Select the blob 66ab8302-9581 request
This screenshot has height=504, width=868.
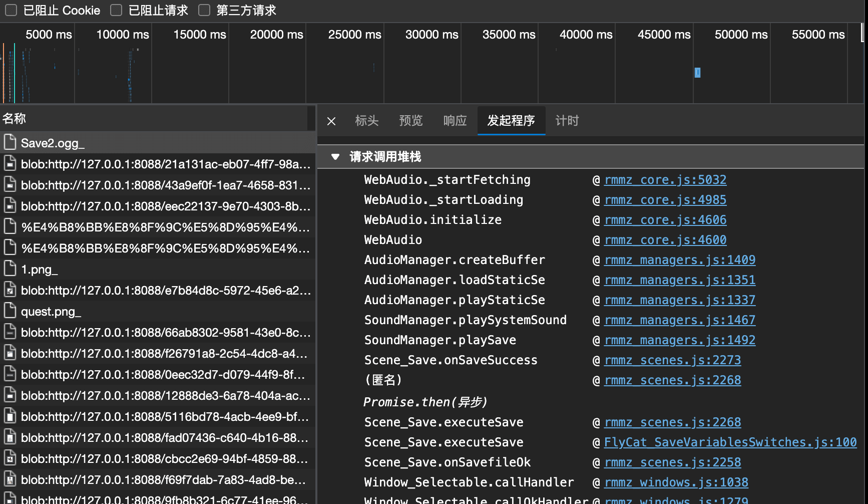(x=158, y=332)
